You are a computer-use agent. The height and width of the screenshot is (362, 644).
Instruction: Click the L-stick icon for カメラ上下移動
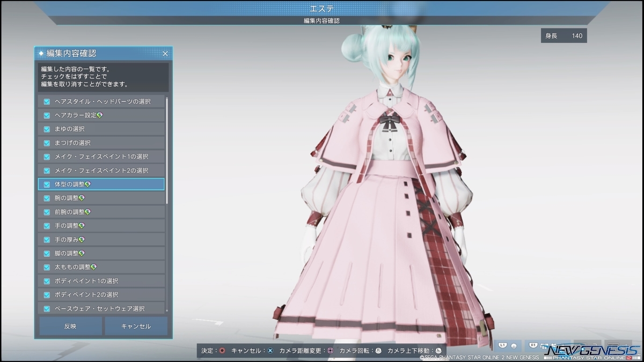(x=438, y=351)
